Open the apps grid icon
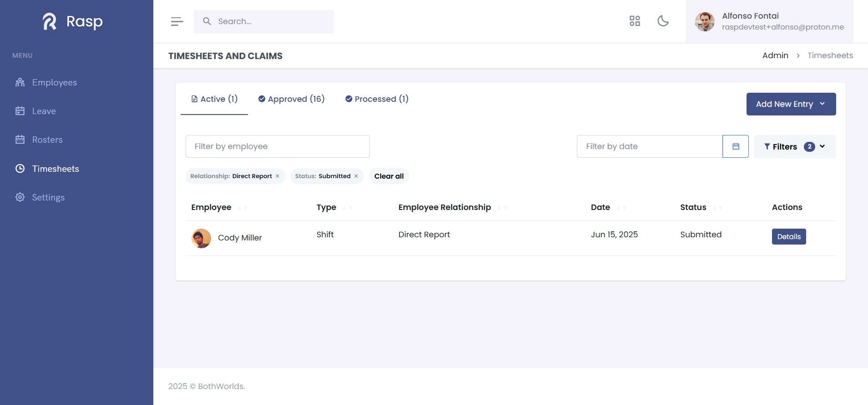The width and height of the screenshot is (868, 405). click(635, 21)
